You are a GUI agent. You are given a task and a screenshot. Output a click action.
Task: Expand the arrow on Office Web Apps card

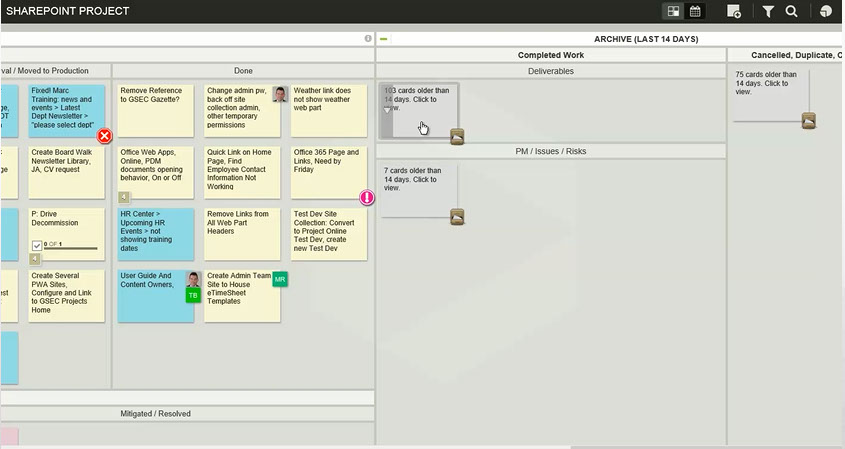point(124,197)
